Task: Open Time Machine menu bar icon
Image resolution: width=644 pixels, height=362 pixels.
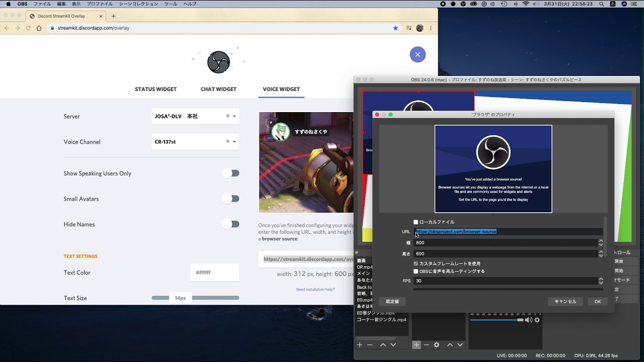Action: [504, 4]
